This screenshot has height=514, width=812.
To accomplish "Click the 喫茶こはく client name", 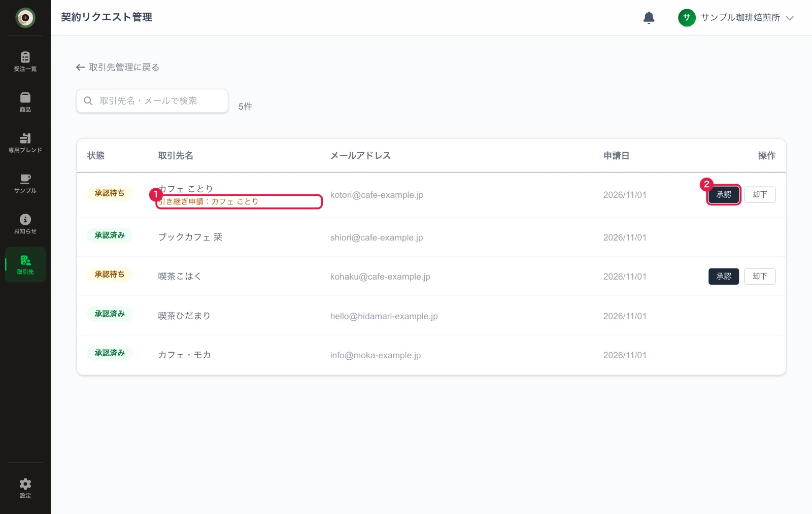I will 180,277.
